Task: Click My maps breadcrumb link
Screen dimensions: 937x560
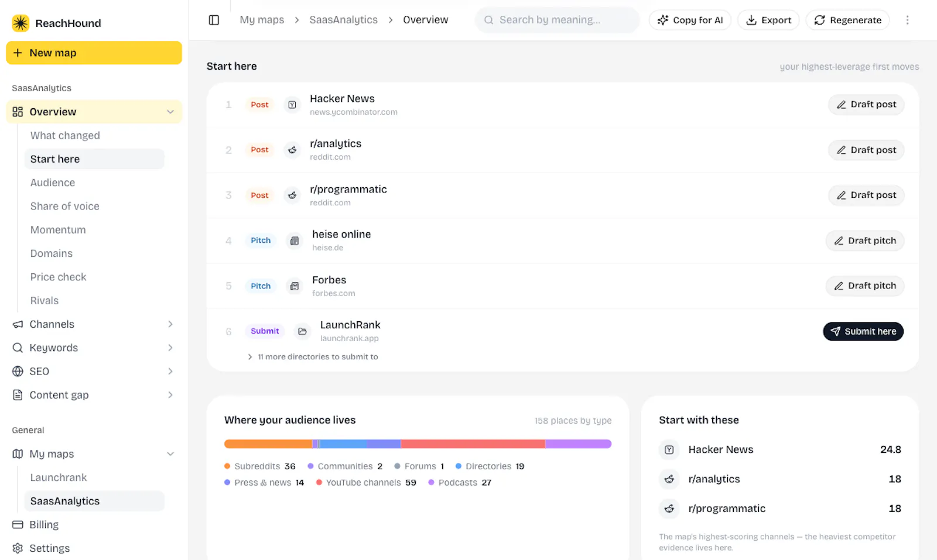Action: click(x=262, y=20)
